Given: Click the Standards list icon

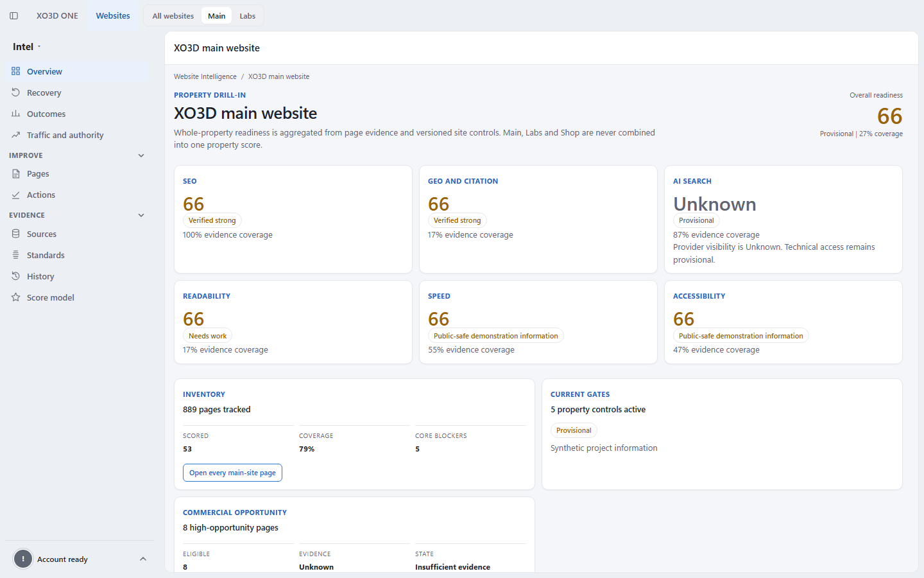Looking at the screenshot, I should coord(16,255).
